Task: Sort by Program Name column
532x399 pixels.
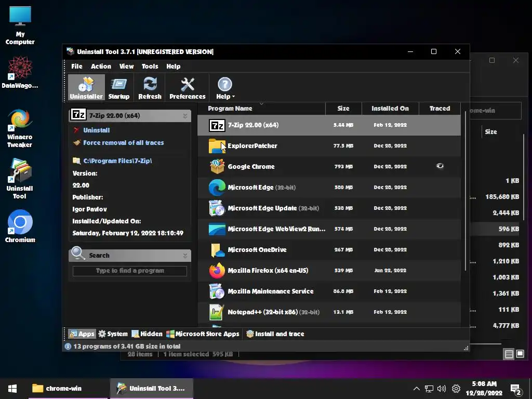Action: (x=262, y=109)
